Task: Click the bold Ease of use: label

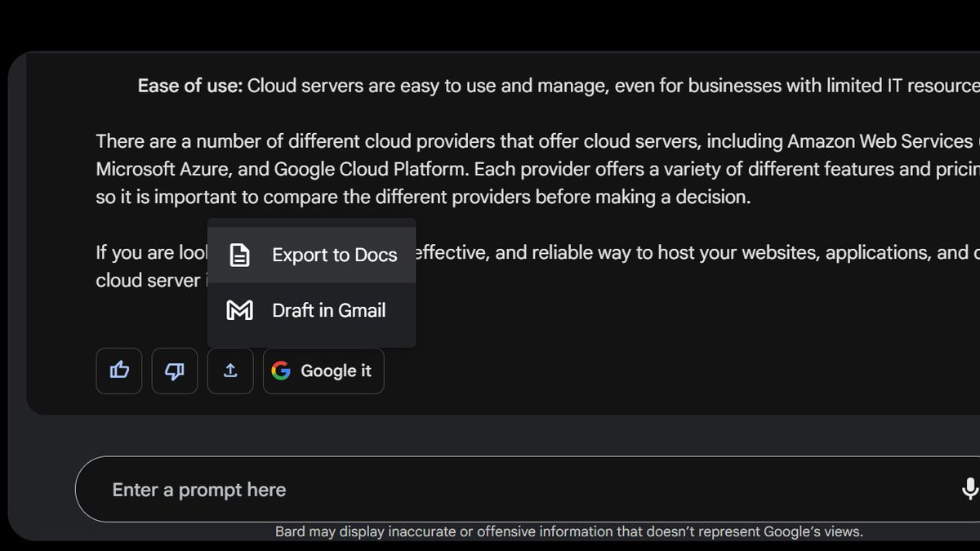Action: tap(190, 86)
